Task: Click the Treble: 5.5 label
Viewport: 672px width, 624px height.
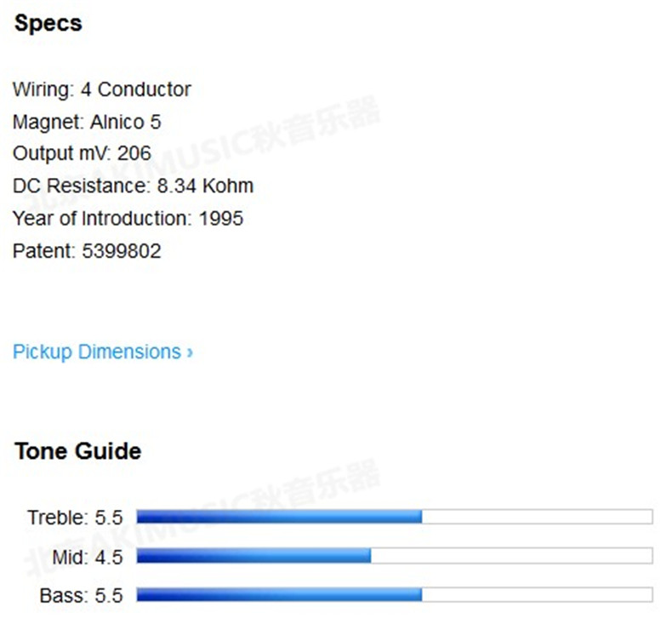Action: pos(75,517)
